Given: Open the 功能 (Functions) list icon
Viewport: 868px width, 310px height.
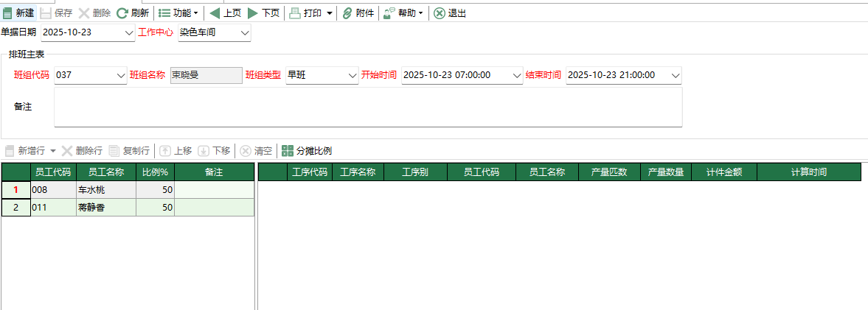Looking at the screenshot, I should coord(164,13).
